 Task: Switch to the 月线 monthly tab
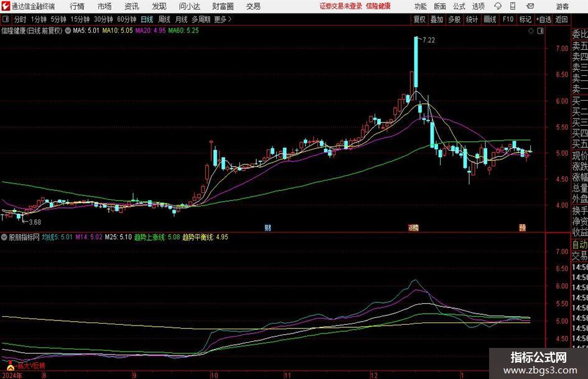pos(181,19)
